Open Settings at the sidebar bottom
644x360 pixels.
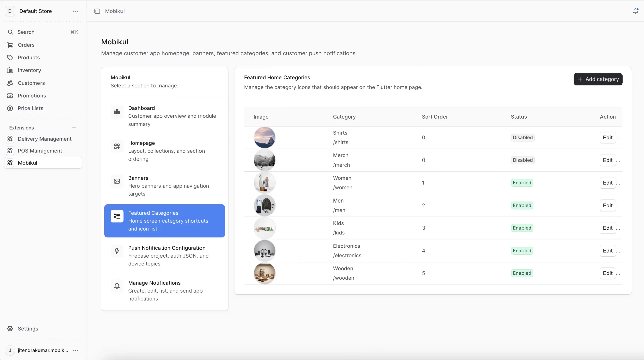[43, 329]
